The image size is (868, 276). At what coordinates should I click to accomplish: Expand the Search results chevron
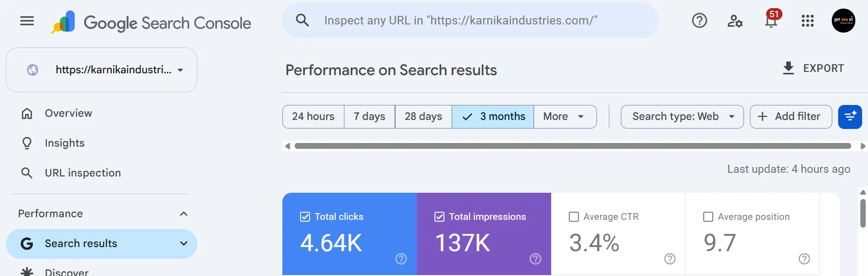pyautogui.click(x=184, y=243)
